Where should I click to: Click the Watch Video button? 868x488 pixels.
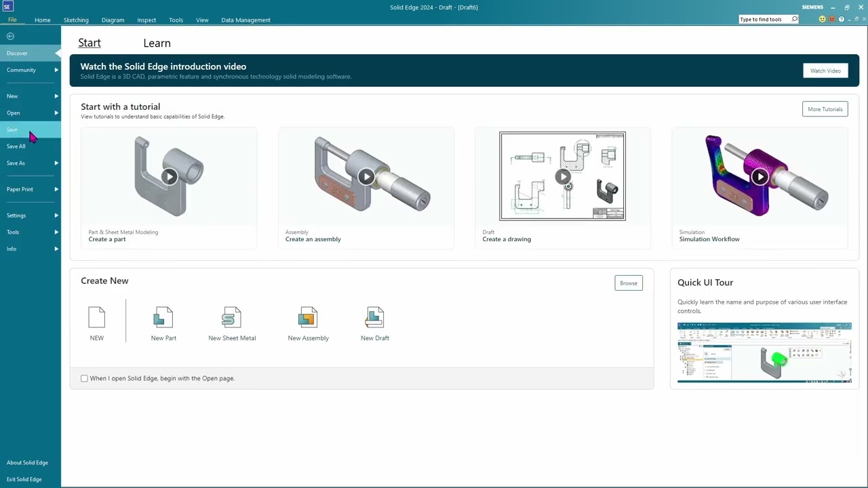(825, 70)
